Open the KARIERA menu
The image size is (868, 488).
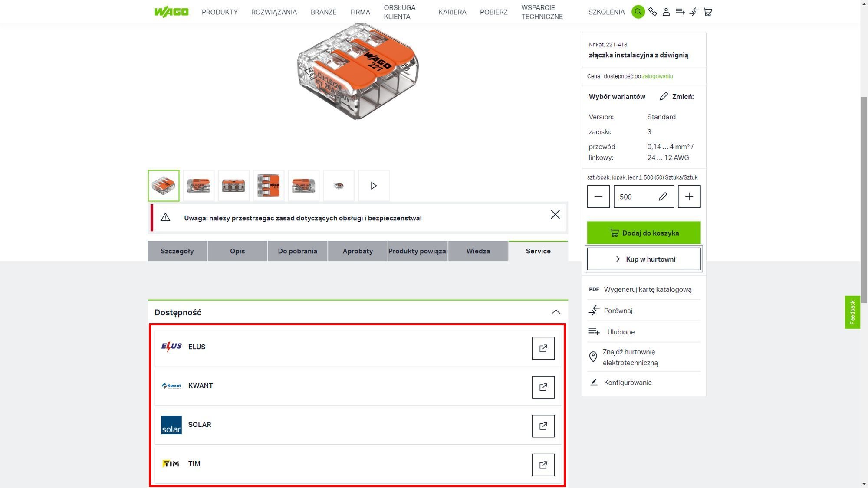pyautogui.click(x=452, y=12)
